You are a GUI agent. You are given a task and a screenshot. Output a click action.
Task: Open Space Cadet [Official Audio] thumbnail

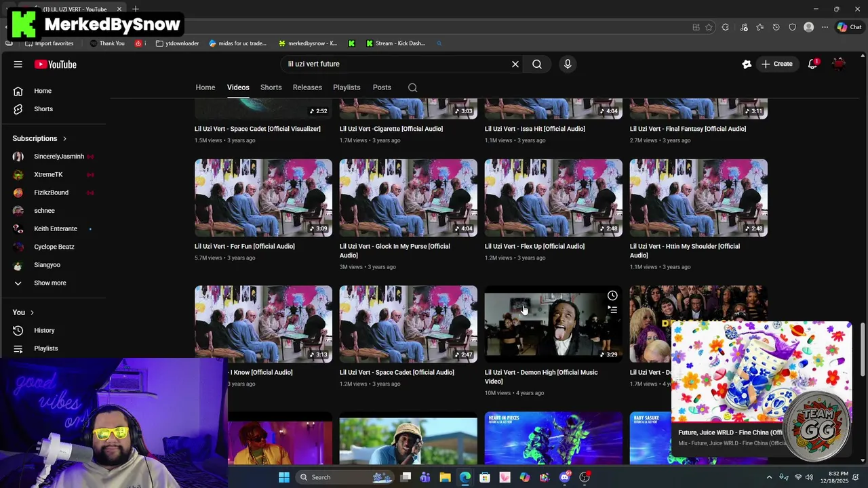pos(408,324)
